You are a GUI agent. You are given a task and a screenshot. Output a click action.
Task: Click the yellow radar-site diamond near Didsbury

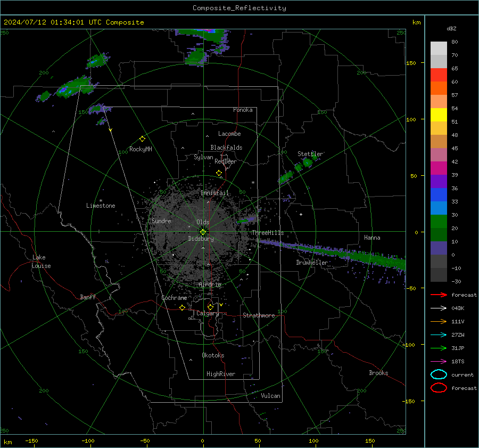coord(203,232)
